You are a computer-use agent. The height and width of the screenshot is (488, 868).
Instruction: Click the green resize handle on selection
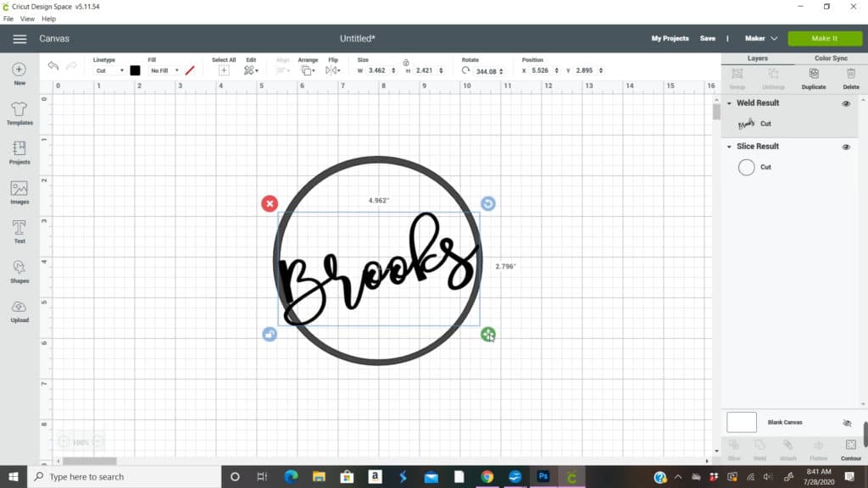(487, 334)
